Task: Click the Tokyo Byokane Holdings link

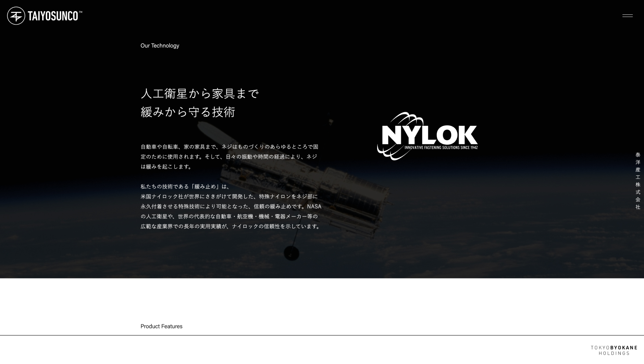Action: tap(614, 350)
